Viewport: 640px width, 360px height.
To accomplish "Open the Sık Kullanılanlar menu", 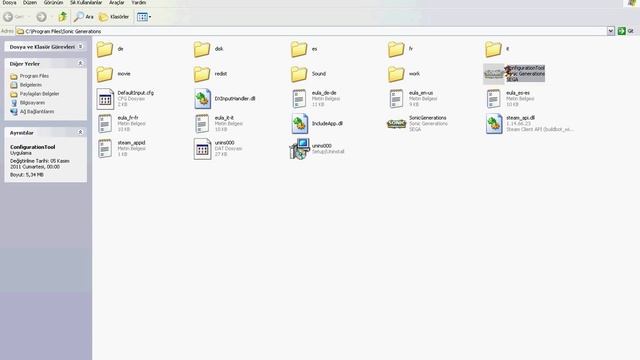I will click(x=86, y=2).
